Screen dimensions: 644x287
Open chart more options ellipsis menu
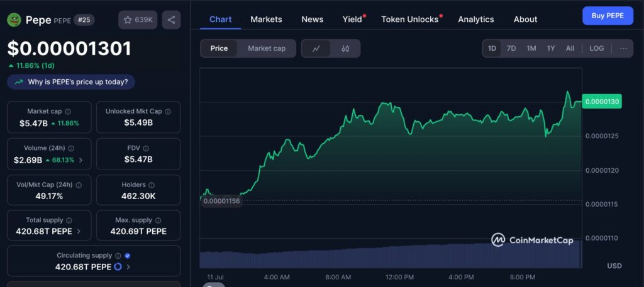click(x=623, y=48)
